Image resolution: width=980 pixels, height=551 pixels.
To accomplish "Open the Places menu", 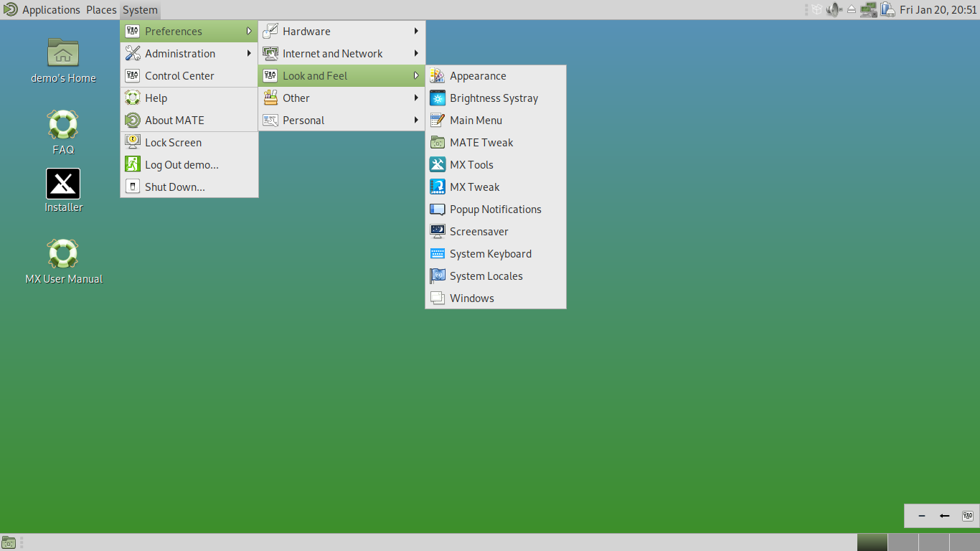I will tap(101, 10).
